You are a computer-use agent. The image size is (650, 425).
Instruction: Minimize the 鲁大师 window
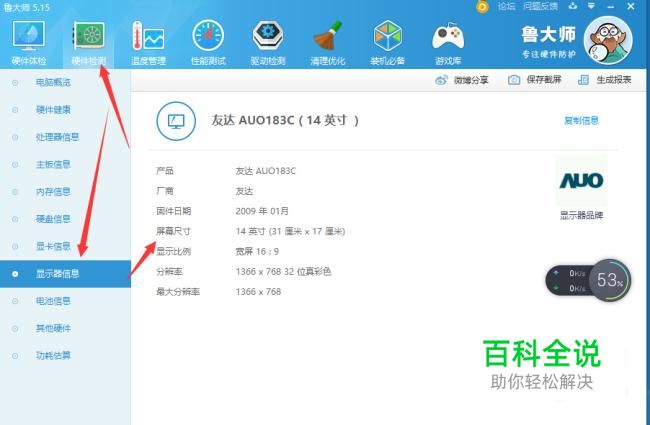point(611,7)
